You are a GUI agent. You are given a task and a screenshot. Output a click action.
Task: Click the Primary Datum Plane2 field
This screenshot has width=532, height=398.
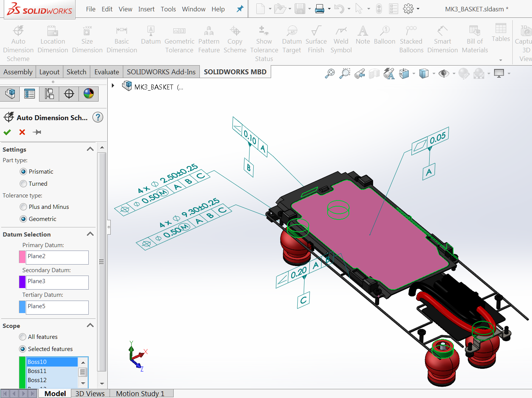[x=57, y=257]
